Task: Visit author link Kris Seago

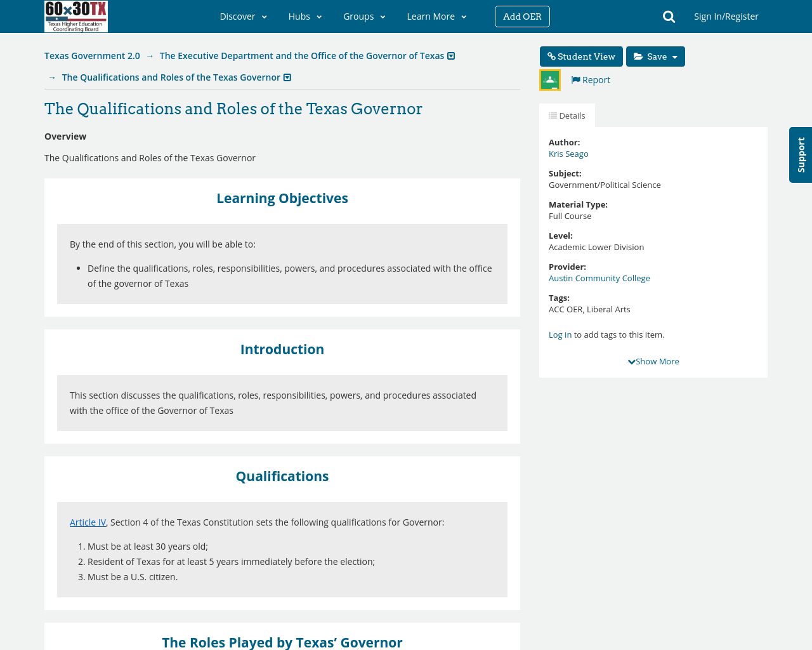Action: [568, 152]
